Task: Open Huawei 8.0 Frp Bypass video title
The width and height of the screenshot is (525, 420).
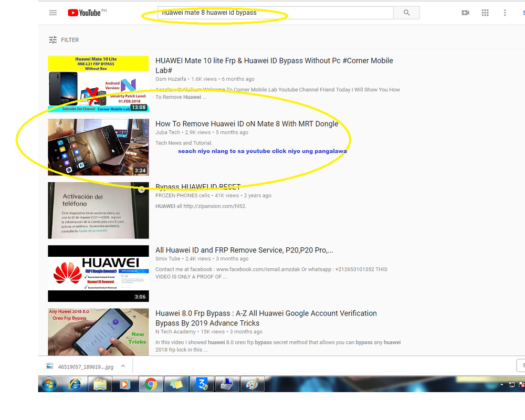Action: [266, 318]
